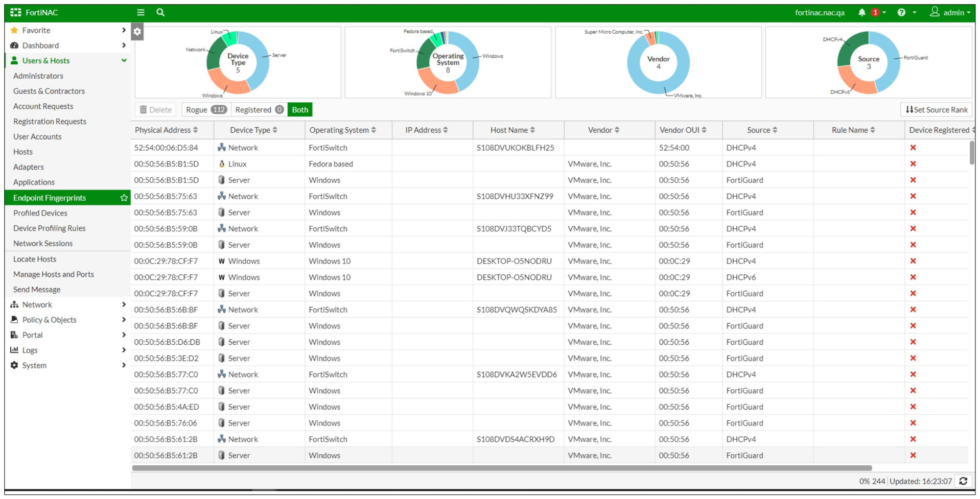980x499 pixels.
Task: Click the Network icon in 52:54:00:06:D5:84 row
Action: click(x=222, y=148)
